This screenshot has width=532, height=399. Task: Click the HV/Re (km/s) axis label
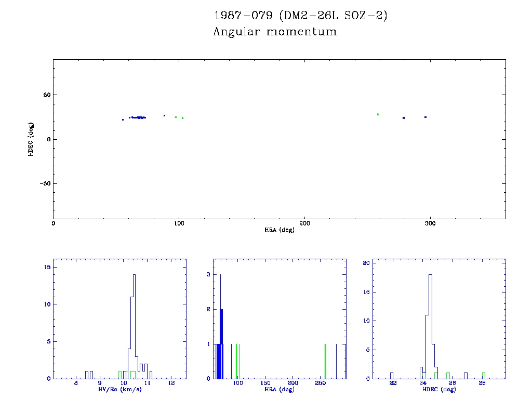coord(119,389)
